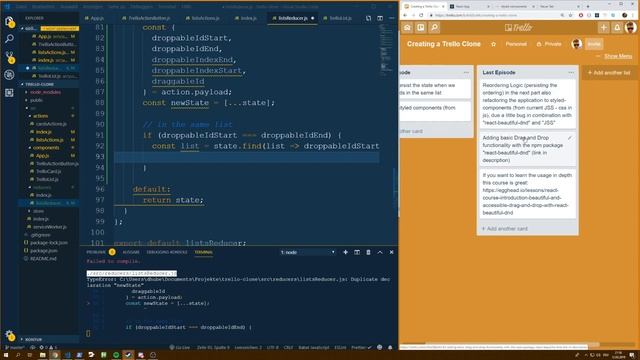The height and width of the screenshot is (360, 640).
Task: Expand the public folder in explorer
Action: [36, 100]
